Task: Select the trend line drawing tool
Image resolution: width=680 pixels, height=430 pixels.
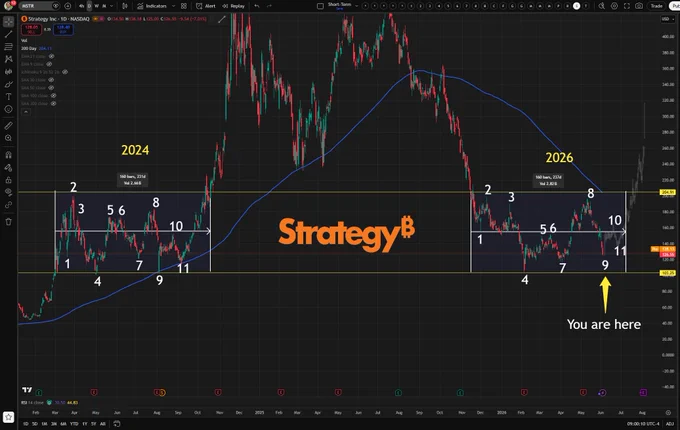Action: pyautogui.click(x=8, y=34)
